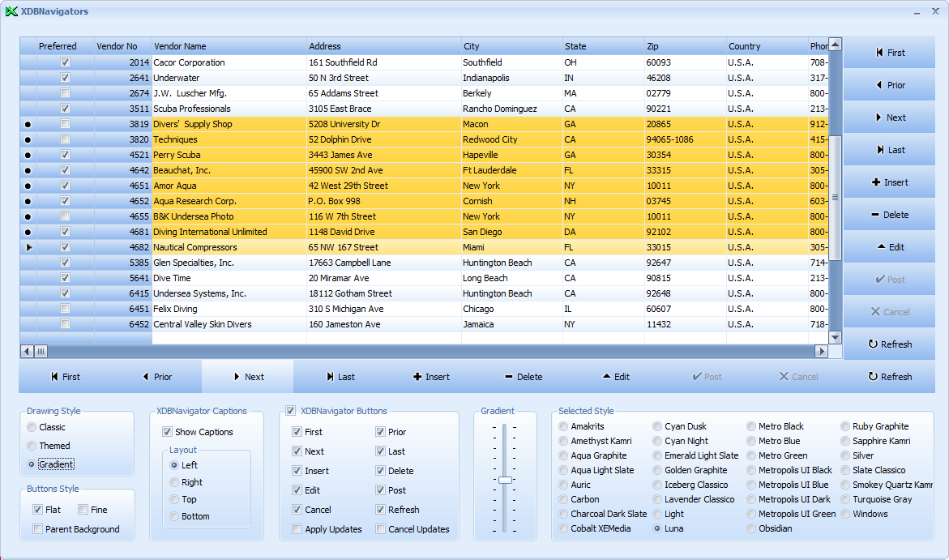This screenshot has width=949, height=560.
Task: Choose Top caption layout option
Action: (174, 499)
